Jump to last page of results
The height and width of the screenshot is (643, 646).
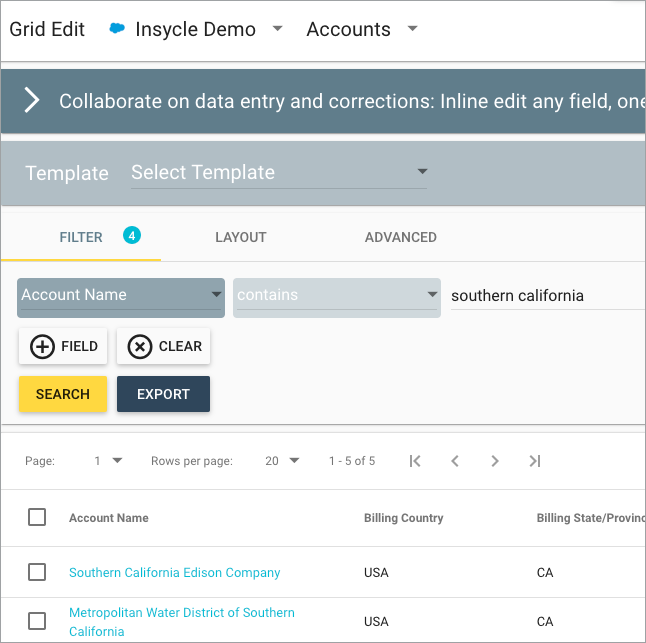(535, 461)
